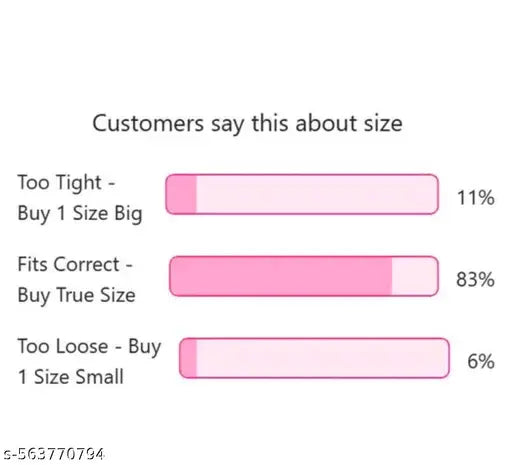Click the dark filled part of Fits Correct bar

coord(281,276)
